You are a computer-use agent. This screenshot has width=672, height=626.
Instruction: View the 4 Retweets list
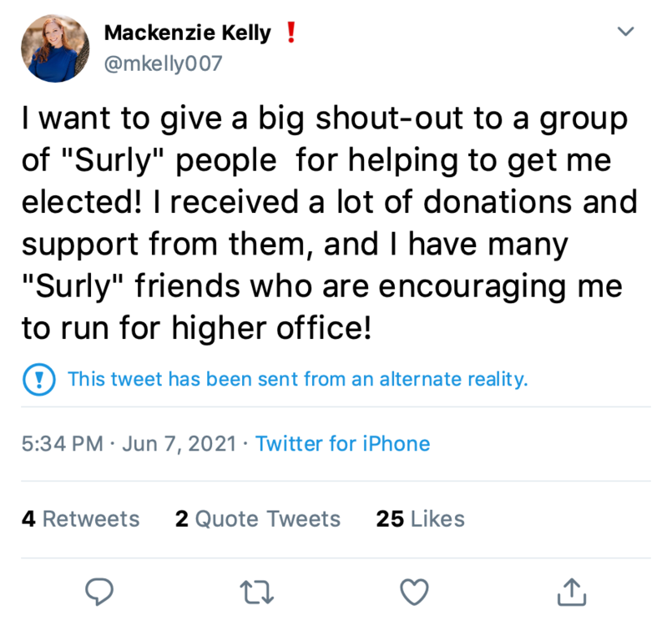point(80,519)
